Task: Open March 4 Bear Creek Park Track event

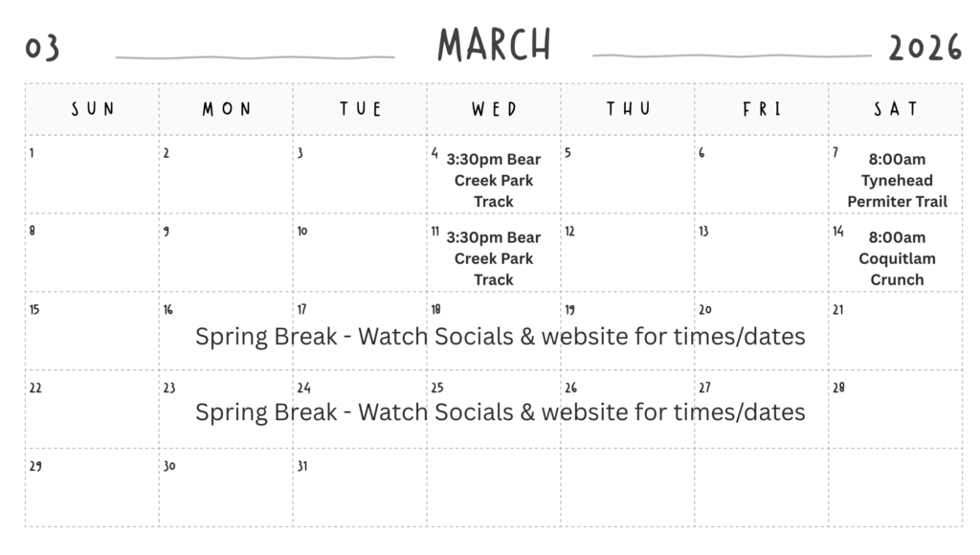Action: (494, 181)
